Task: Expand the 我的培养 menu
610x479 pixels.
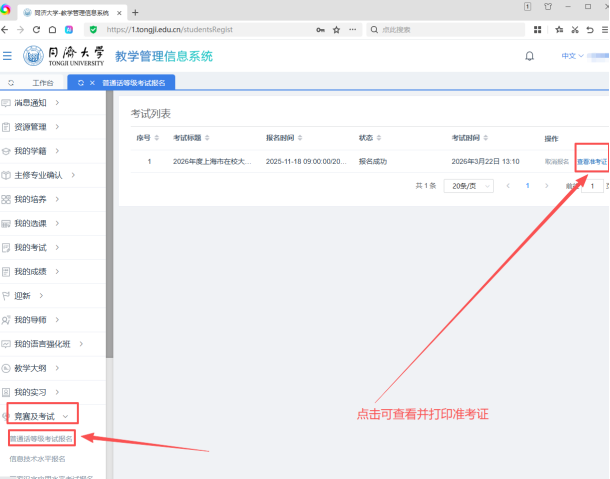Action: click(53, 199)
